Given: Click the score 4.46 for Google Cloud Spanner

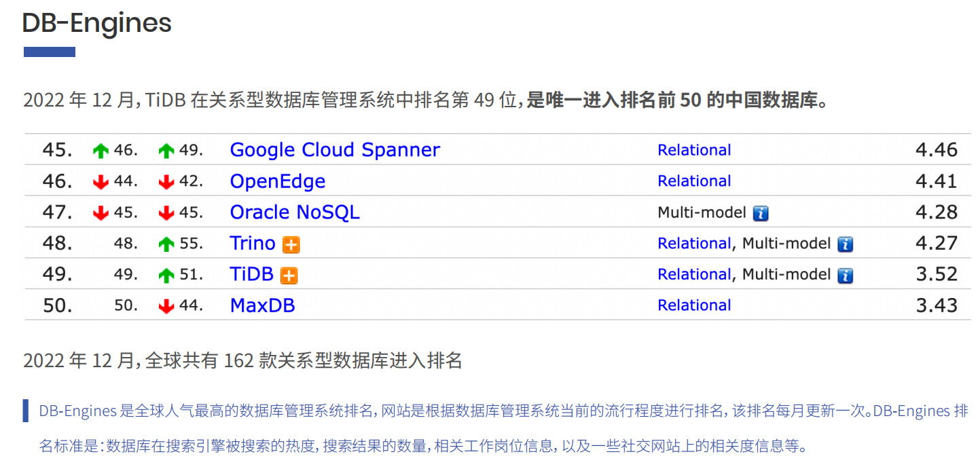Looking at the screenshot, I should click(937, 150).
